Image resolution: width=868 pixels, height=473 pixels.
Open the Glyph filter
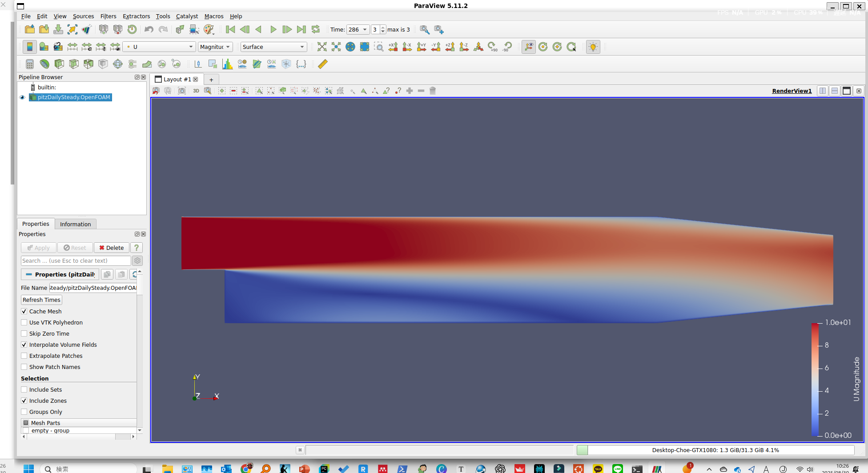coord(118,64)
